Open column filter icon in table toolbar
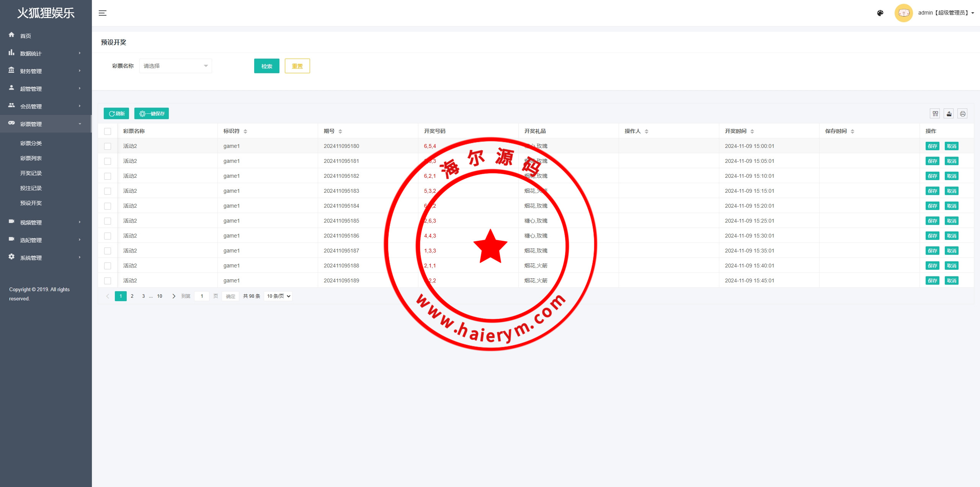Screen dimensions: 980x487 (x=935, y=113)
